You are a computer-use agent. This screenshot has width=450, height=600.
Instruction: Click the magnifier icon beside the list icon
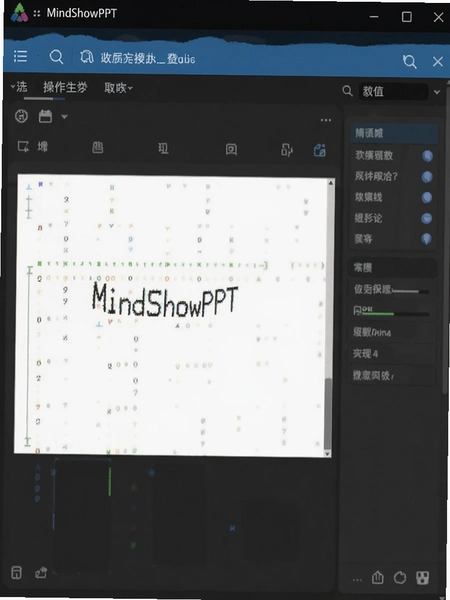coord(56,57)
